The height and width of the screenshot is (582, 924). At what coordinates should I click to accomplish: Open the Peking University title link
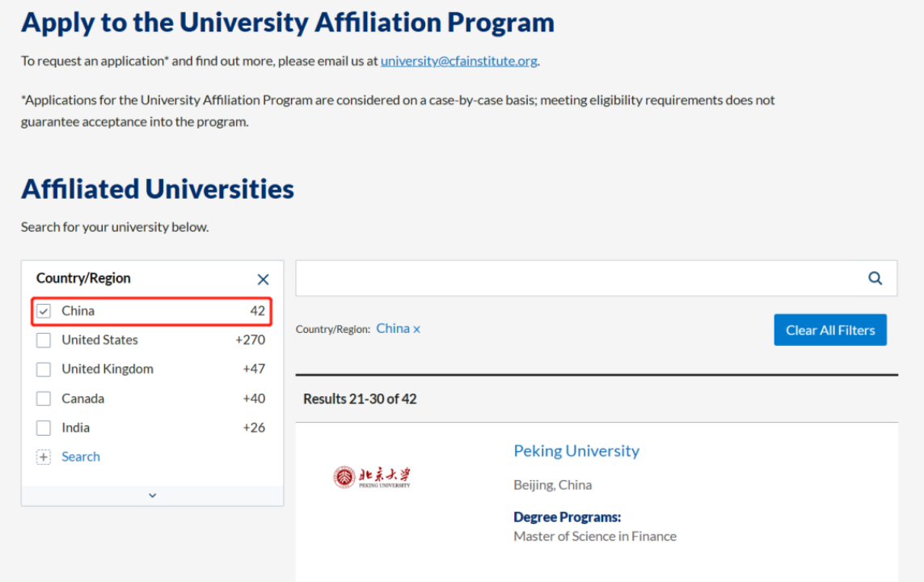coord(576,451)
